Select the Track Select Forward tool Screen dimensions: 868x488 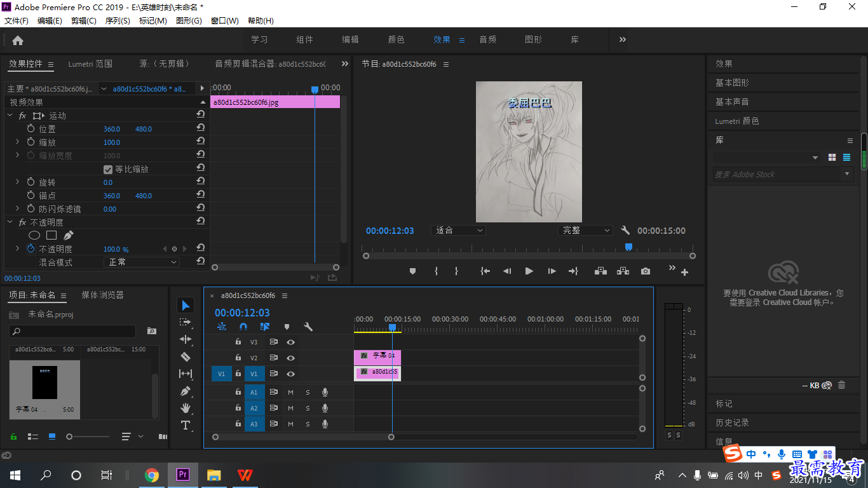click(x=186, y=323)
